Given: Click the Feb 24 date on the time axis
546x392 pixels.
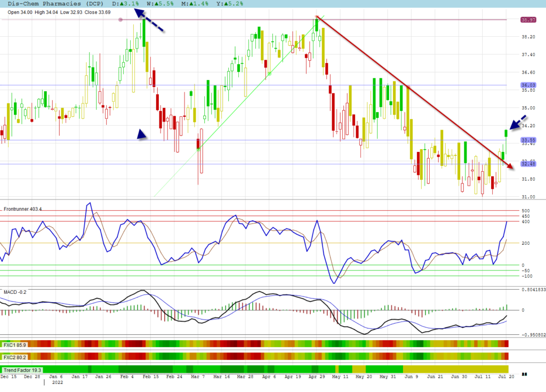Looking at the screenshot, I should [174, 377].
